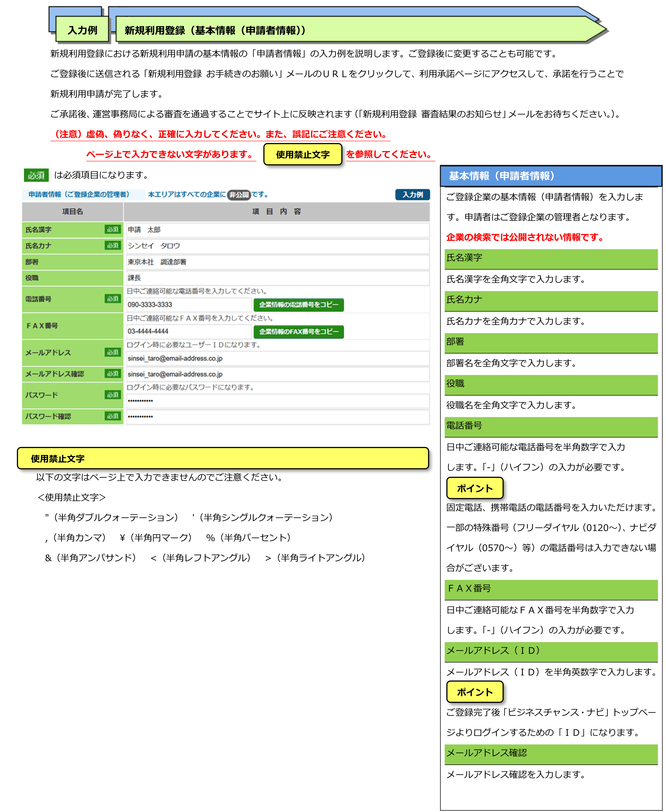Click the ＜使用禁止文字＞ heading text

(x=71, y=498)
